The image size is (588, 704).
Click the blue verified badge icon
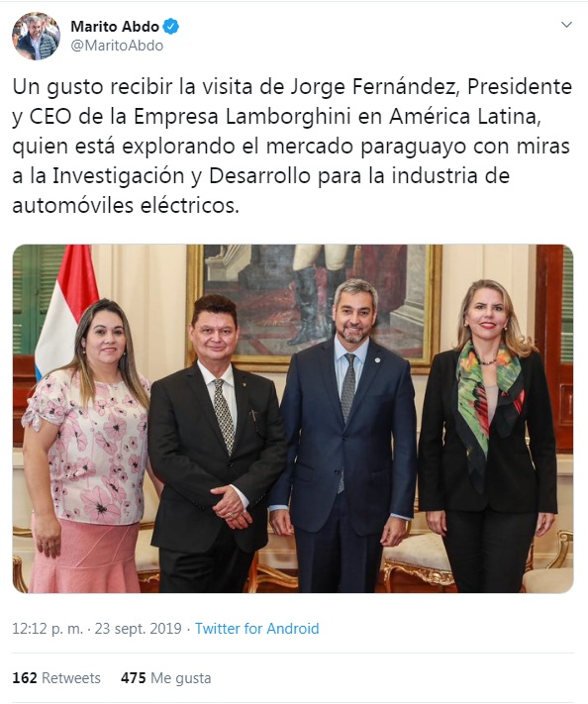click(170, 27)
